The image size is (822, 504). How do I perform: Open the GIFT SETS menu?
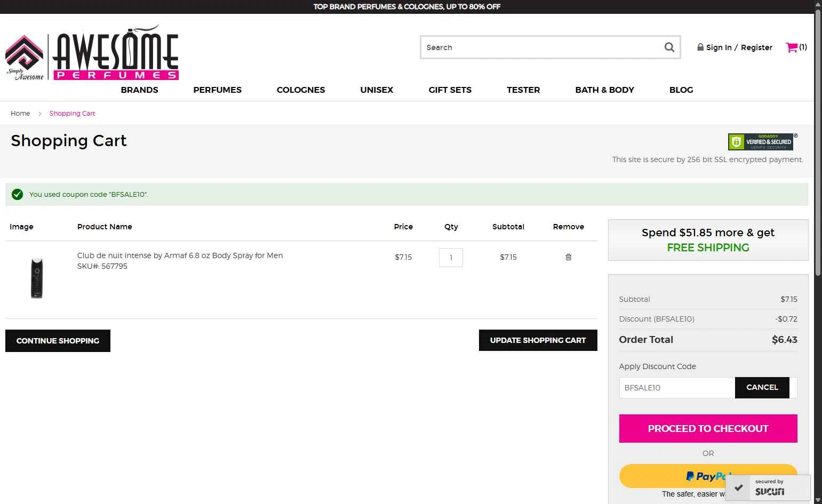(x=450, y=90)
